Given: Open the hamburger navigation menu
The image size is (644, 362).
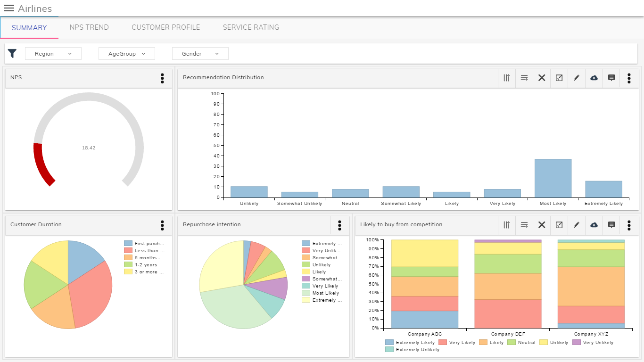Looking at the screenshot, I should (9, 8).
